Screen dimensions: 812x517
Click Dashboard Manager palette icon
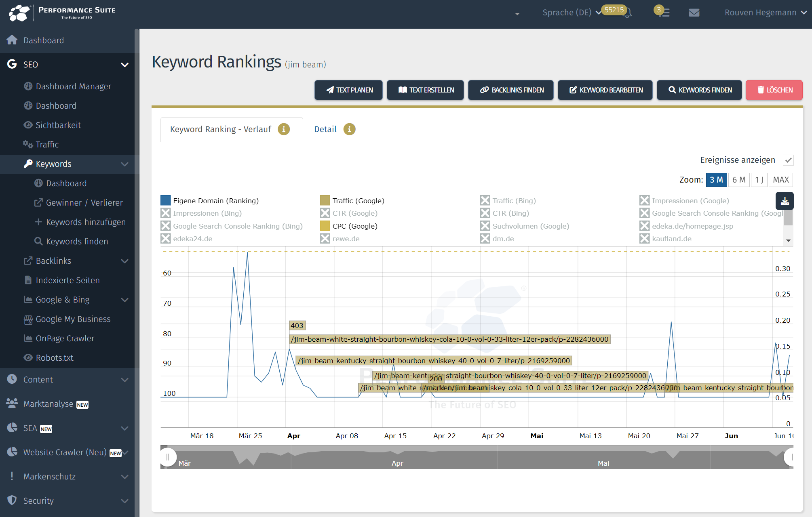[x=28, y=86]
